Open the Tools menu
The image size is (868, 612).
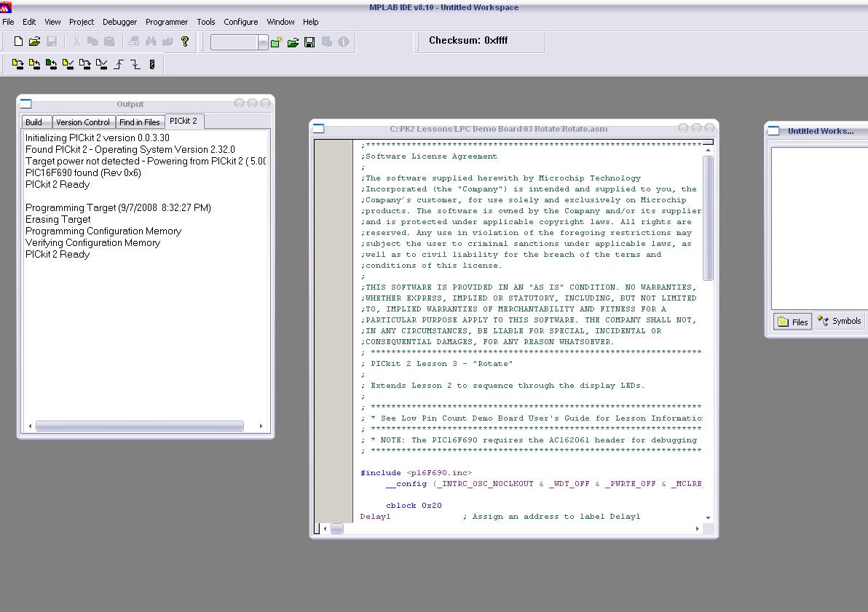[206, 22]
